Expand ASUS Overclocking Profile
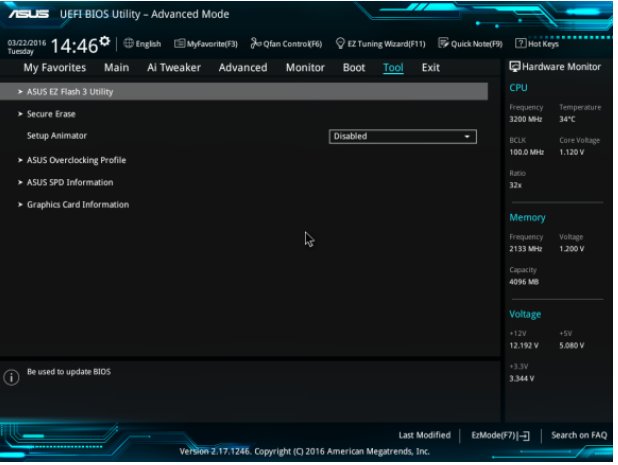618x465 pixels. pos(75,160)
